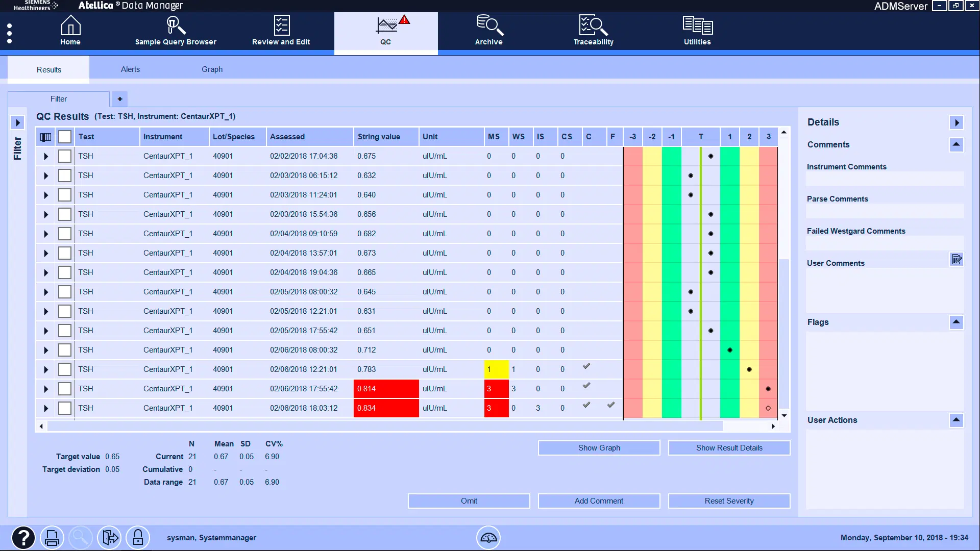Click the lock session icon
Viewport: 980px width, 551px height.
138,537
